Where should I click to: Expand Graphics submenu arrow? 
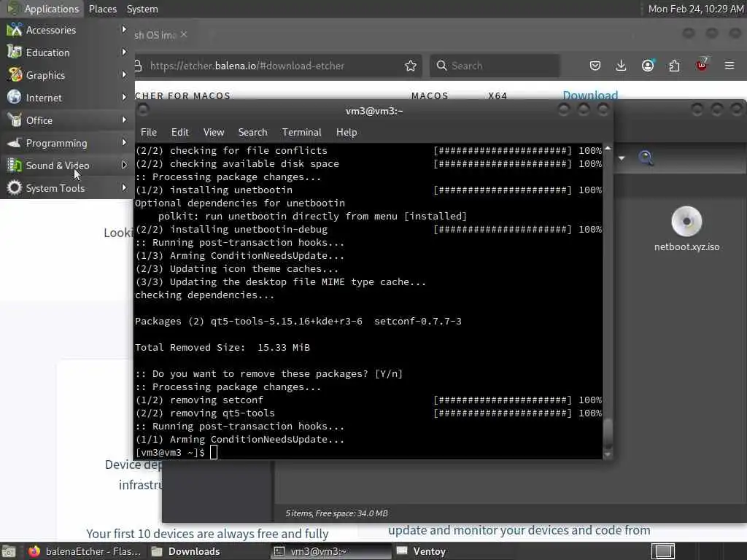click(x=124, y=75)
